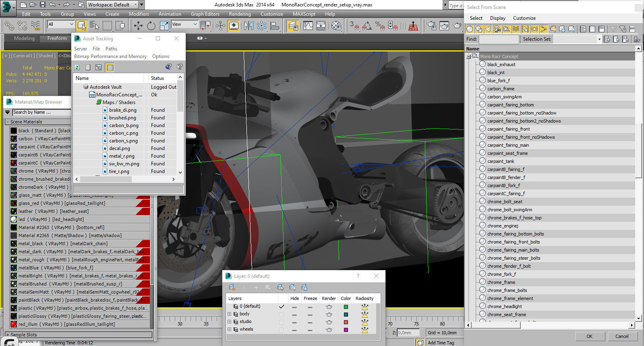This screenshot has height=346, width=644.
Task: Toggle Hide for the 0 (default) layer
Action: tap(294, 307)
